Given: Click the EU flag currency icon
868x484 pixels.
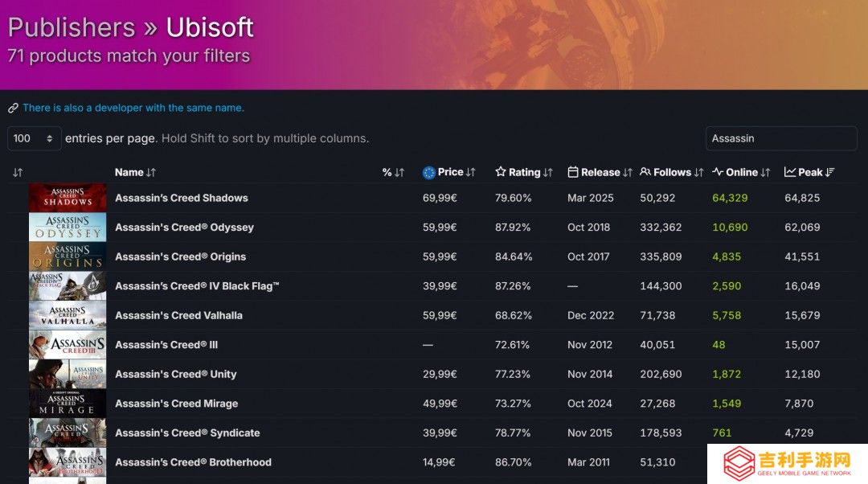Looking at the screenshot, I should click(429, 172).
